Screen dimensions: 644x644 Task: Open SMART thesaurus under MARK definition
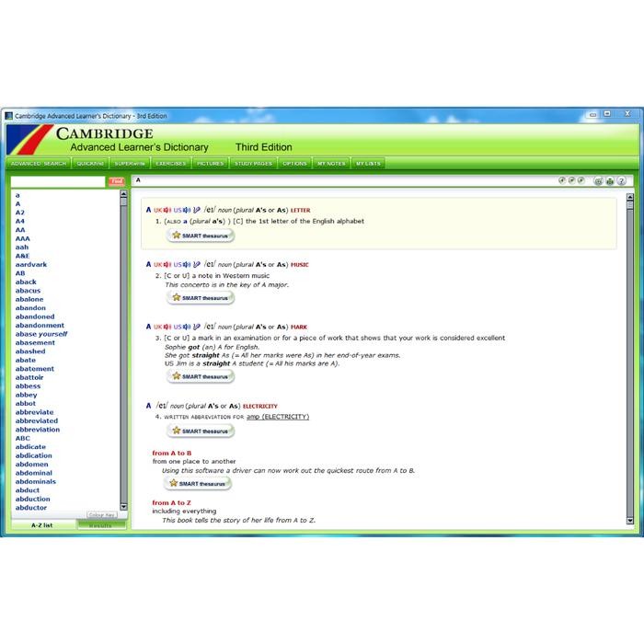[x=201, y=376]
